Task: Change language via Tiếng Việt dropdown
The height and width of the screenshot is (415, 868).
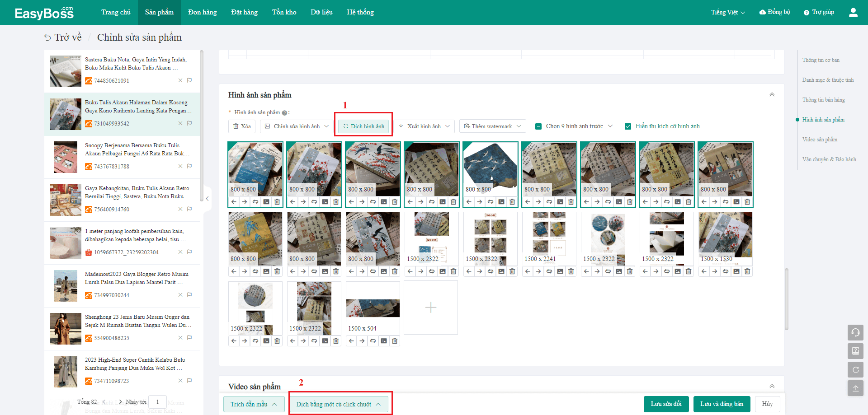Action: coord(728,12)
